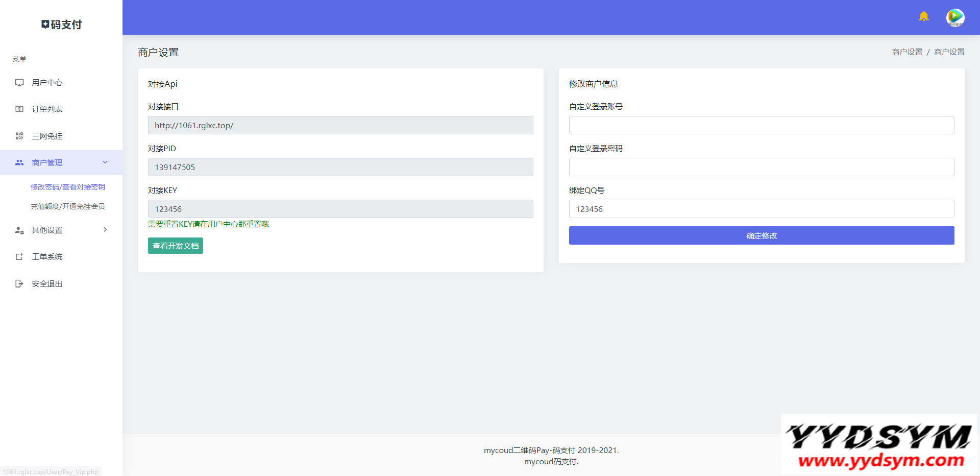The image size is (980, 476).
Task: Click the 对接KEY field
Action: [x=340, y=209]
